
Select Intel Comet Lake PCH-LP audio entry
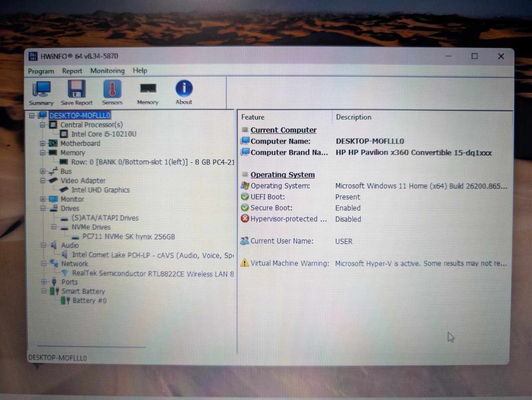[153, 255]
